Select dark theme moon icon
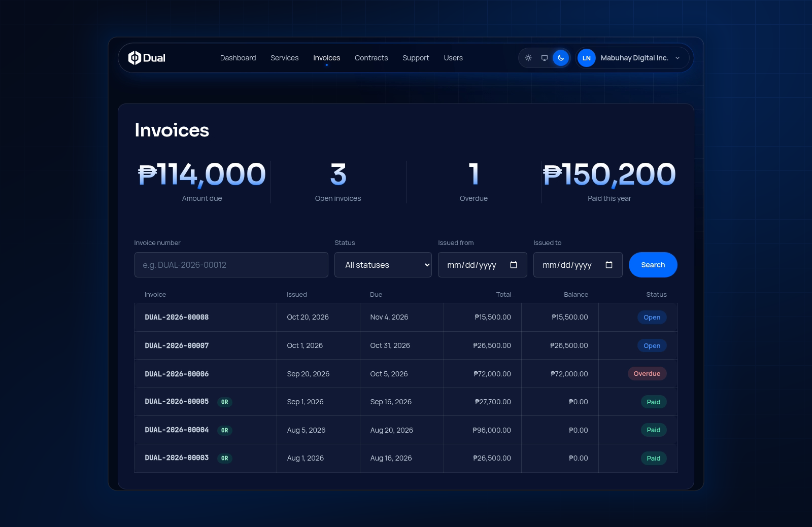The height and width of the screenshot is (527, 812). [561, 58]
